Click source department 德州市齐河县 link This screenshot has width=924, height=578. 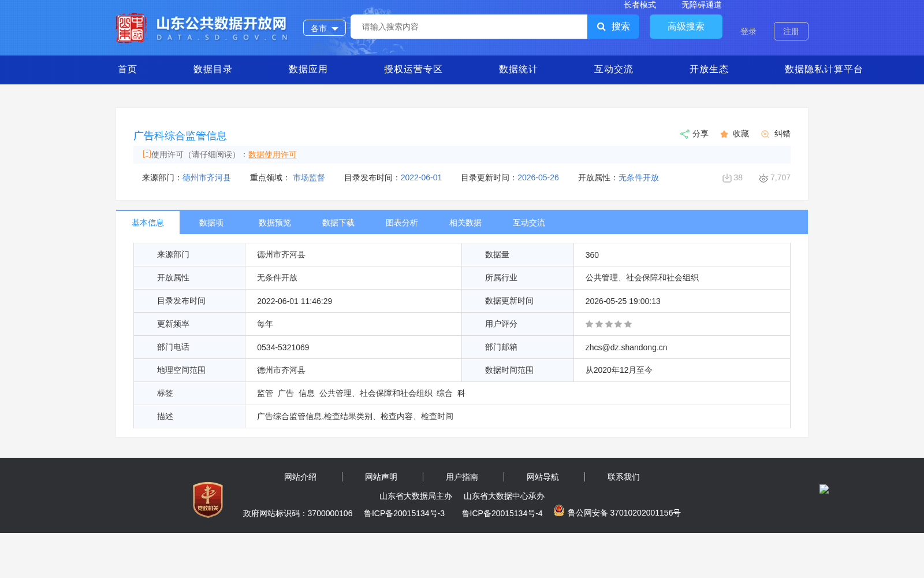(x=207, y=177)
